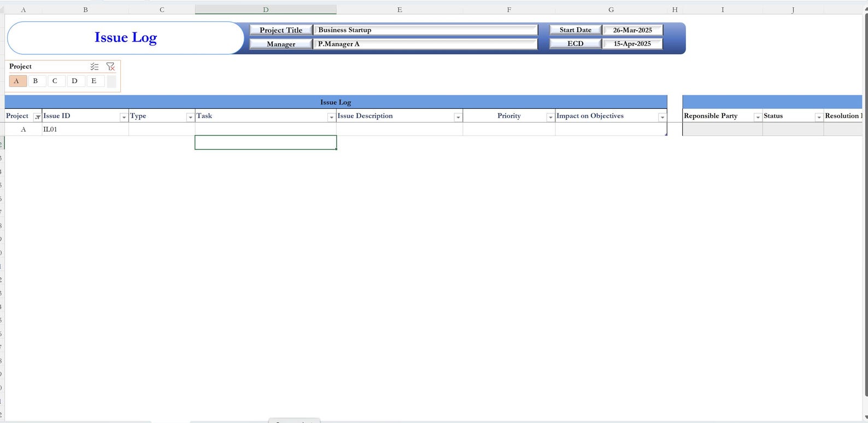Open Impact on Objectives filter dropdown
Viewport: 868px width, 423px height.
[x=662, y=117]
